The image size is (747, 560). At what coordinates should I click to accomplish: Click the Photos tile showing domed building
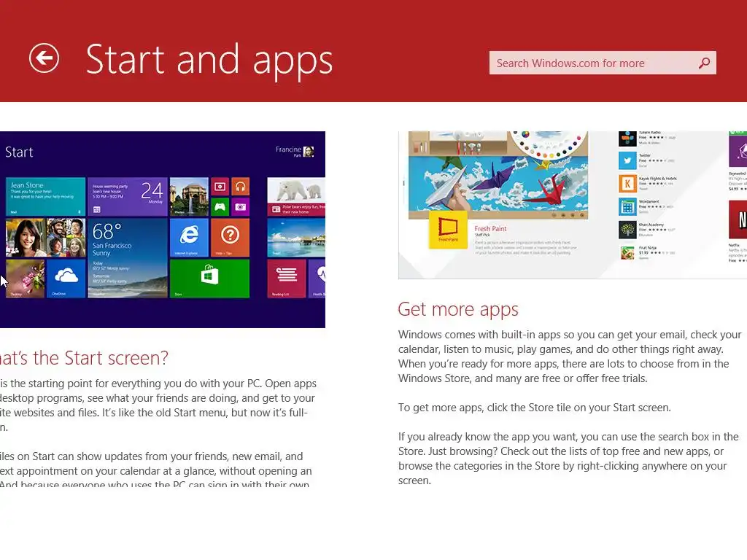click(x=189, y=197)
